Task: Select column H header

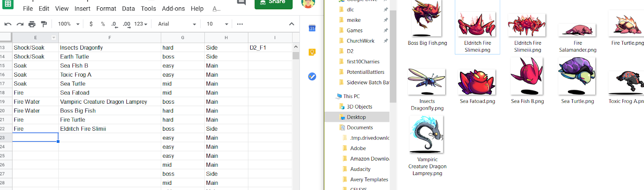Action: point(226,38)
